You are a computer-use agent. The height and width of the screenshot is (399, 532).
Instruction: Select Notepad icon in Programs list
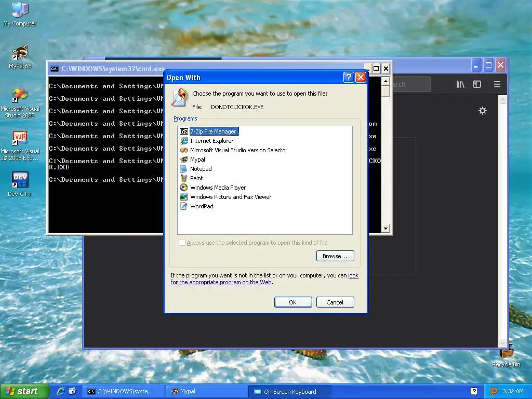184,169
